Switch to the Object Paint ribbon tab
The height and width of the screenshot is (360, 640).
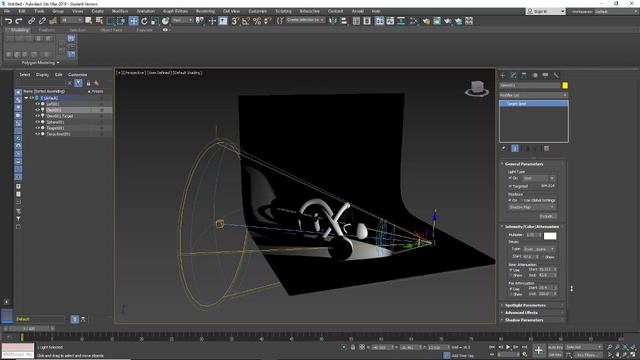point(111,30)
